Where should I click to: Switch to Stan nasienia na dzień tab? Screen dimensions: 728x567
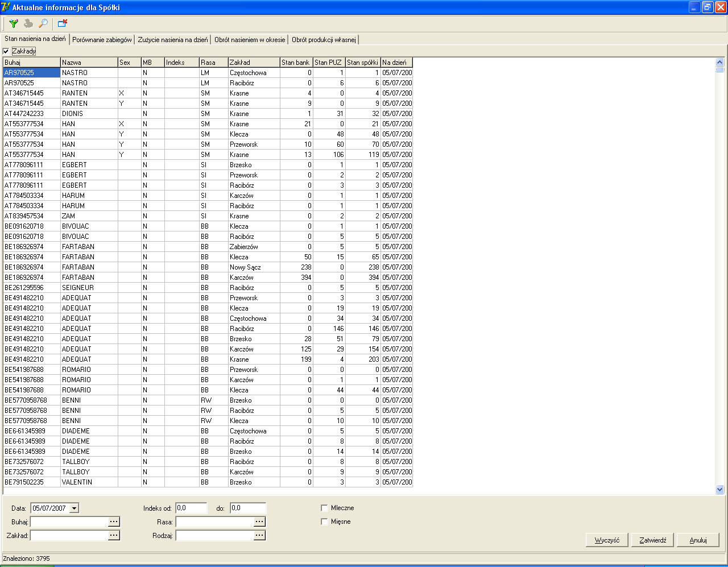35,39
